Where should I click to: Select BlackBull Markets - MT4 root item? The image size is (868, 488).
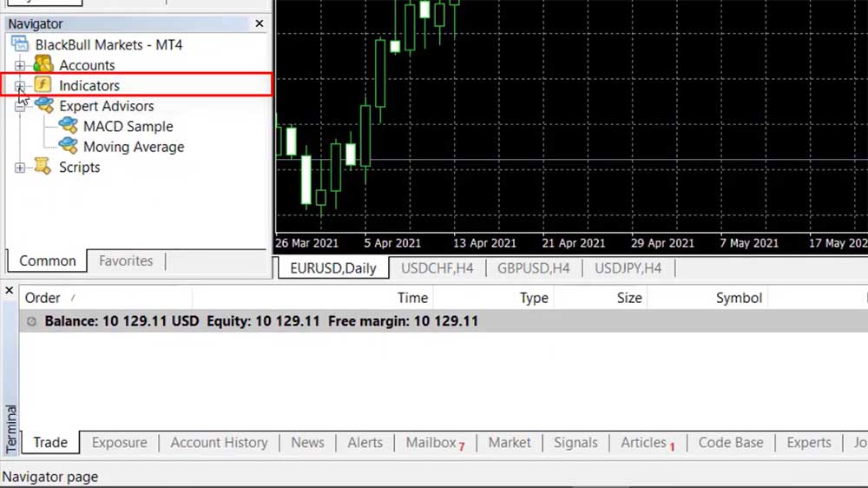(108, 44)
